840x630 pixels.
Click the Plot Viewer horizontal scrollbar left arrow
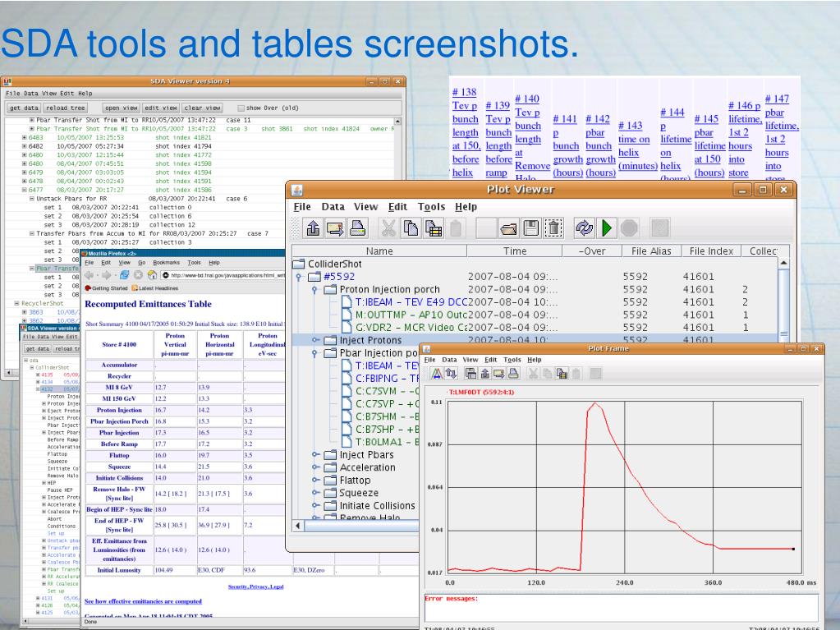coord(298,526)
